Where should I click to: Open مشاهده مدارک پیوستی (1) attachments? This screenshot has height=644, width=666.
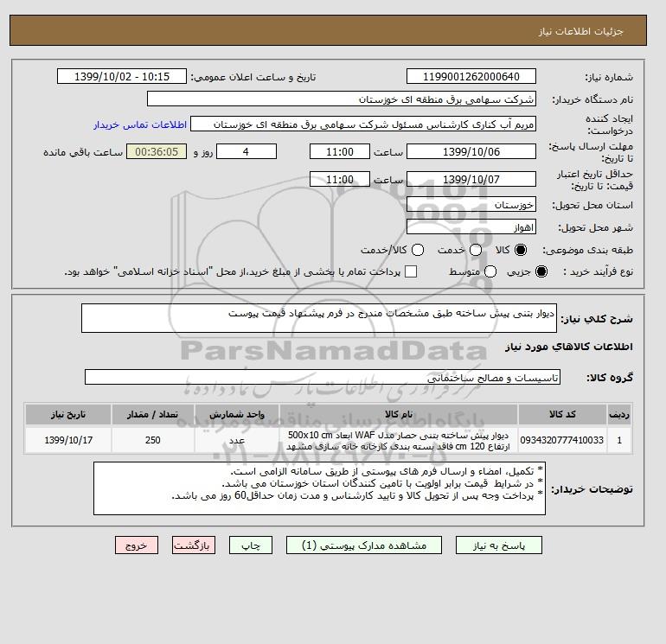[364, 545]
